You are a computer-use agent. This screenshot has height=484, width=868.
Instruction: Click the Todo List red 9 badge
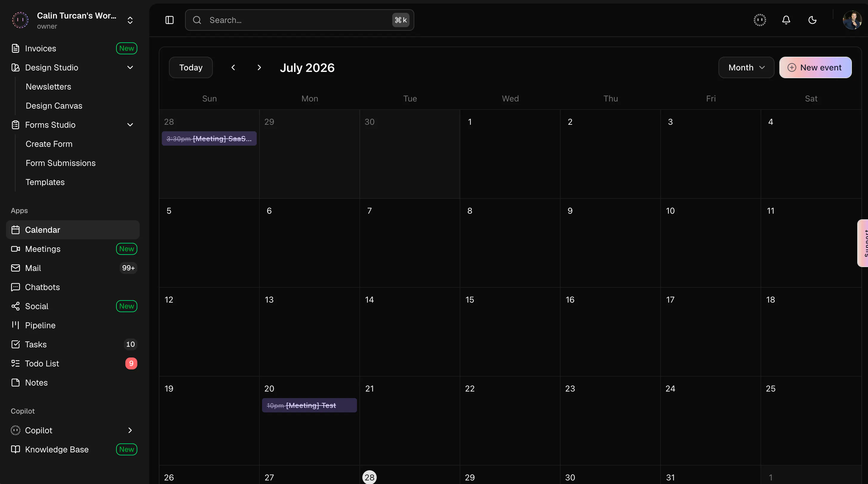pyautogui.click(x=131, y=363)
